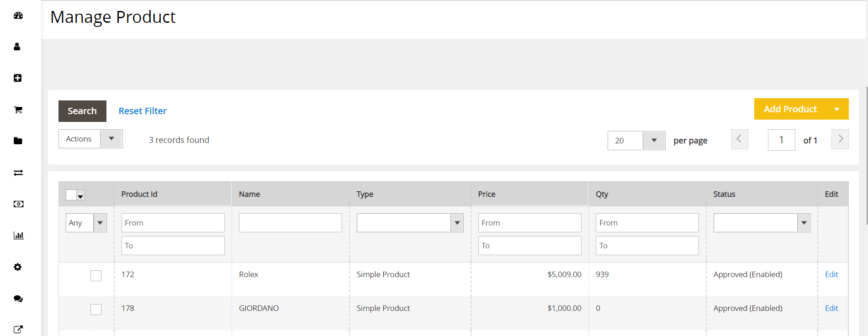This screenshot has width=868, height=336.
Task: Open the shopping cart icon in sidebar
Action: (18, 110)
